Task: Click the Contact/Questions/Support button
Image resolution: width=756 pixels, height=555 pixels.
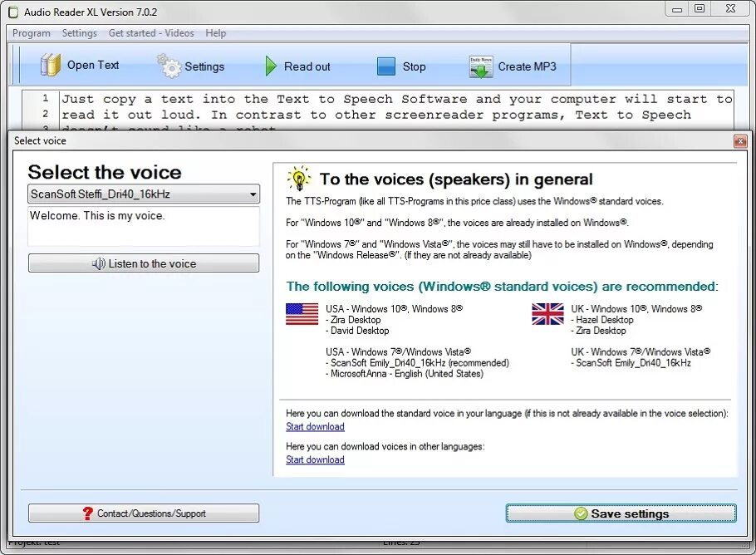Action: (x=144, y=513)
